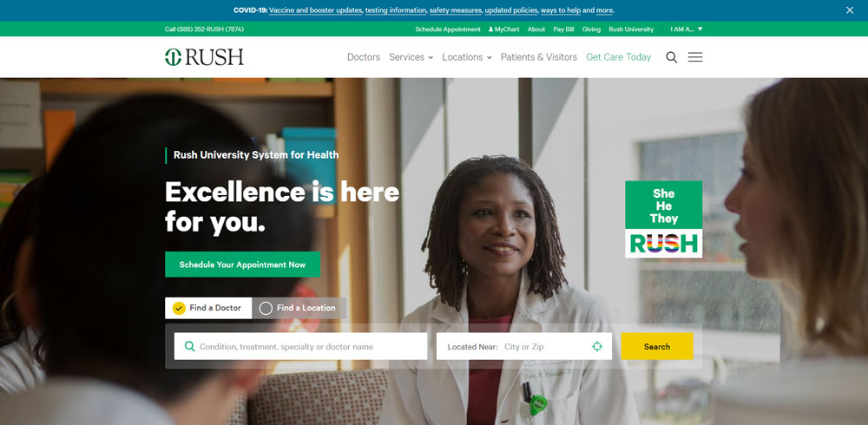Select the Find a Location option
Viewport: 868px width, 425px height.
(299, 308)
